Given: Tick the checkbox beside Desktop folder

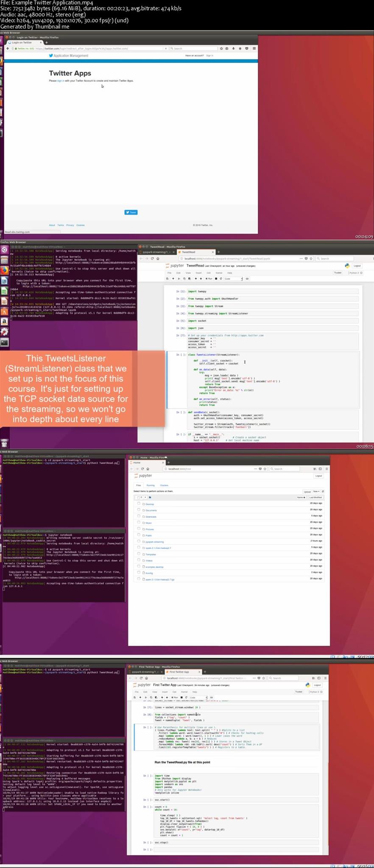Looking at the screenshot, I should coord(139,504).
